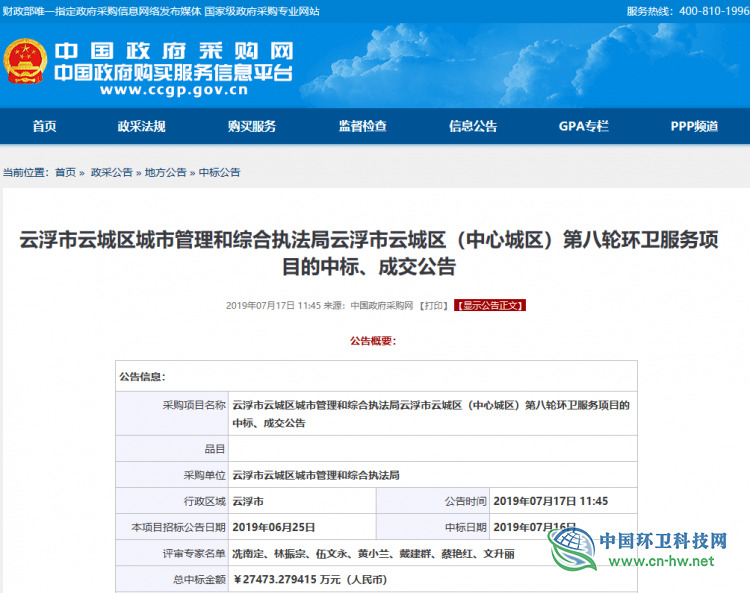Click the 来源：中国政府采购网 source text
750x593 pixels.
coord(368,306)
